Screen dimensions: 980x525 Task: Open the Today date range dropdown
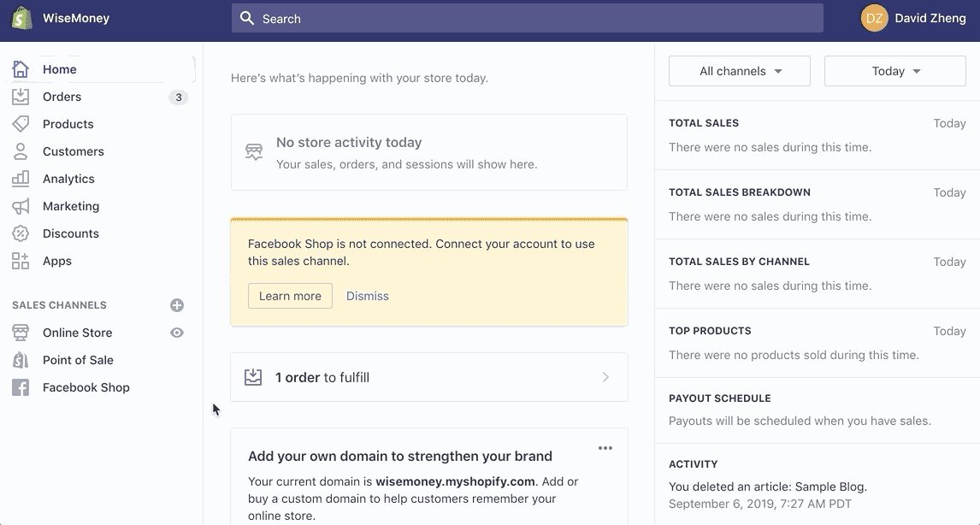point(895,71)
